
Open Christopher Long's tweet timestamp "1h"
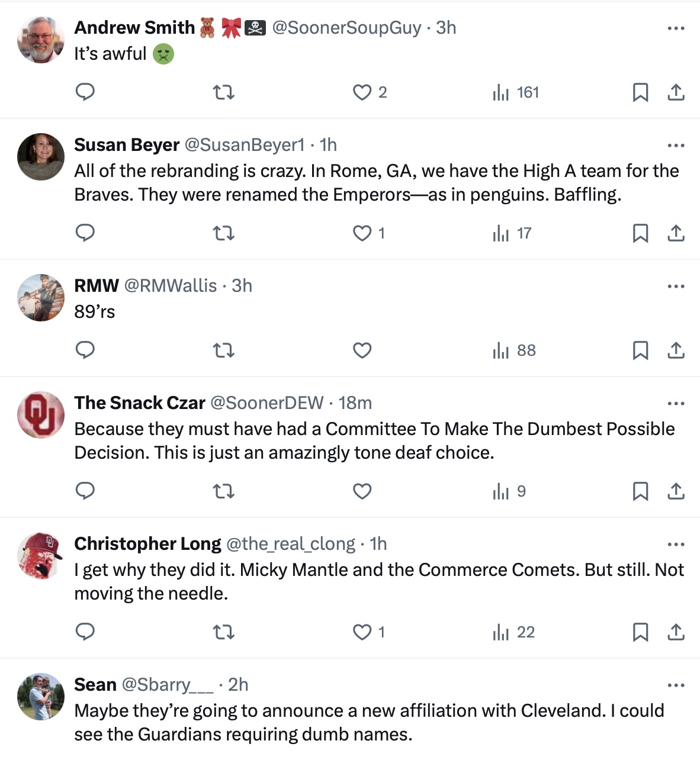[x=378, y=544]
